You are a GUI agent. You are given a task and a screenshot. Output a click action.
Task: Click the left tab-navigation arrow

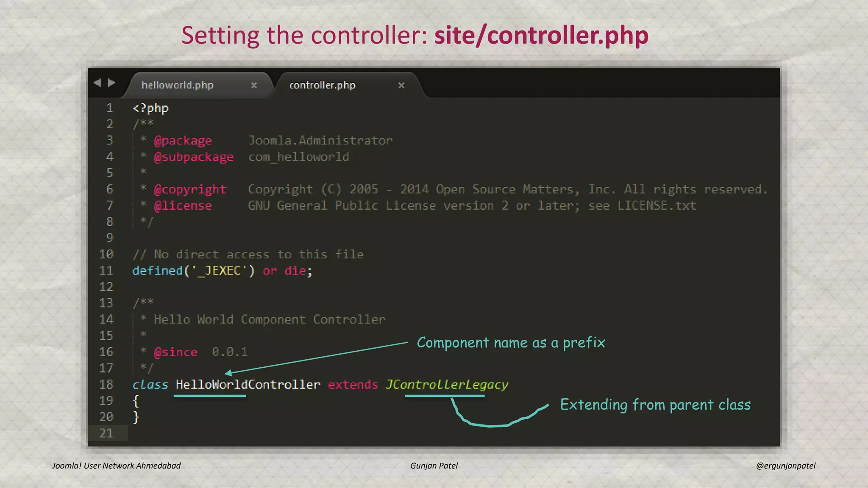tap(97, 83)
